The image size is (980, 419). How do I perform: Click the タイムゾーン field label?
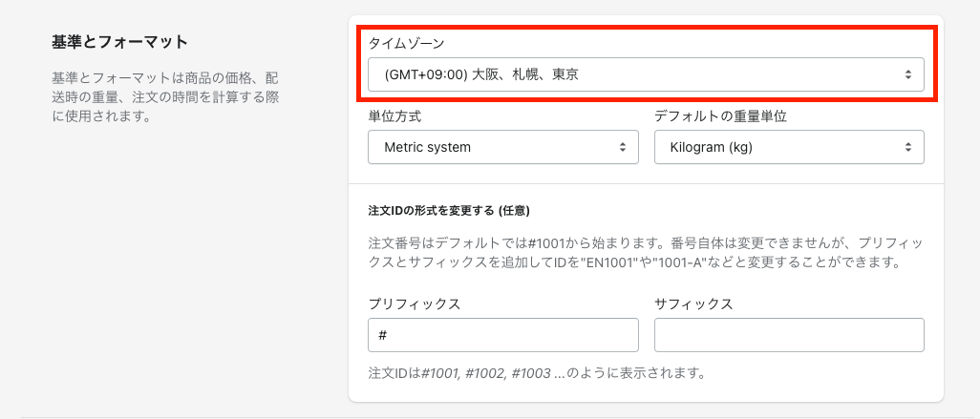pyautogui.click(x=407, y=43)
